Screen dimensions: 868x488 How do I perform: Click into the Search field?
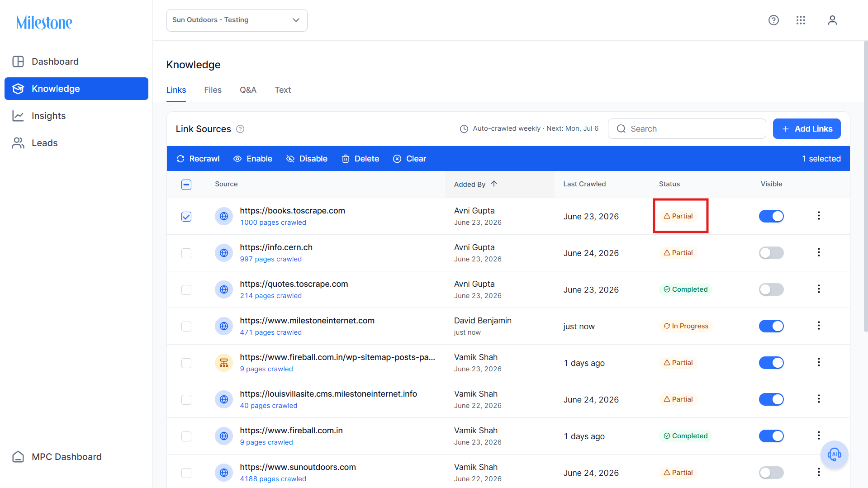pos(687,129)
